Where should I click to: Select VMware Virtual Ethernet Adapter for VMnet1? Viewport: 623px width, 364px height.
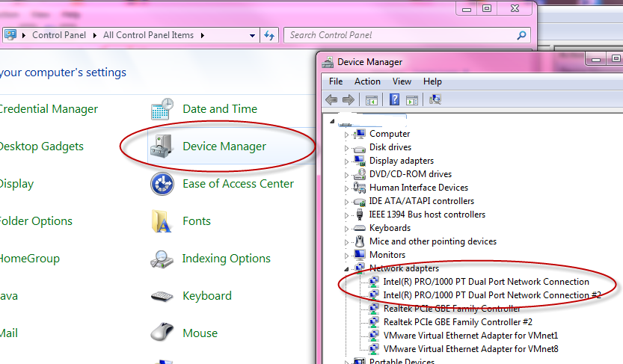tap(471, 336)
